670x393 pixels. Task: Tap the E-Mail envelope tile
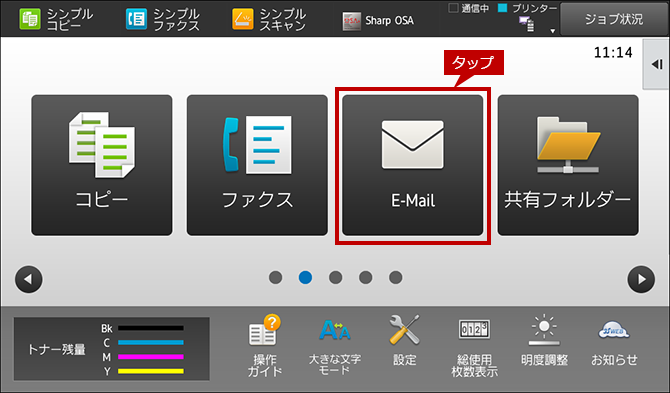[413, 165]
